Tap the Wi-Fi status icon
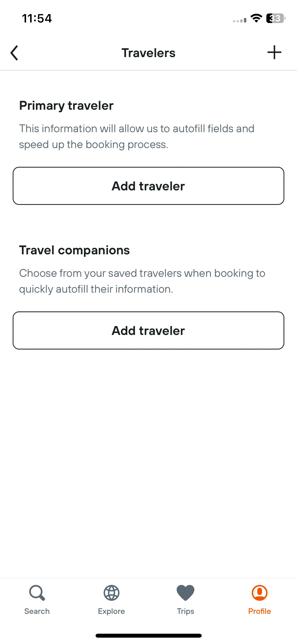The height and width of the screenshot is (644, 297). pyautogui.click(x=256, y=18)
